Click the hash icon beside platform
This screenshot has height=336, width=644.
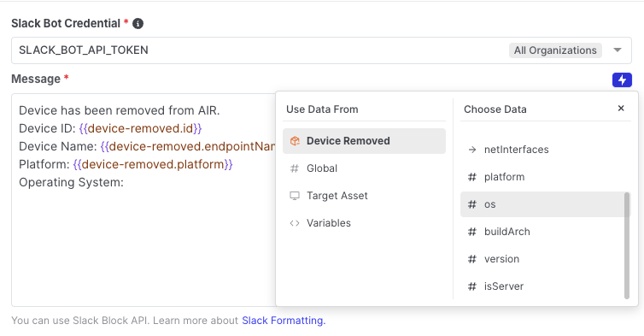tap(472, 177)
